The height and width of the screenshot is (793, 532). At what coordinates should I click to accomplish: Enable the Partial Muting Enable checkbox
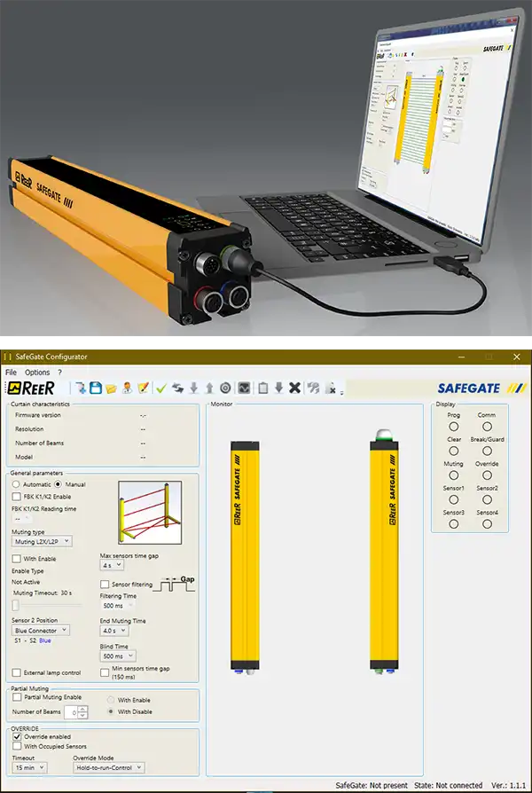[x=17, y=697]
